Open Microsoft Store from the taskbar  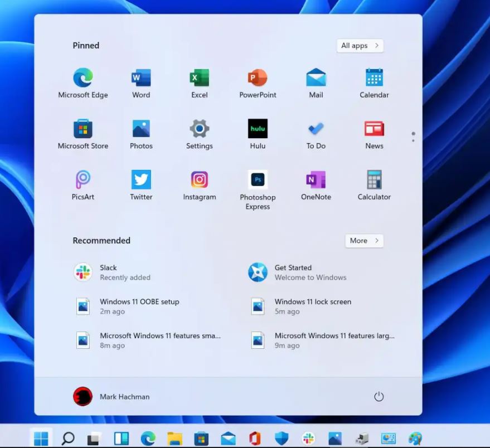coord(201,439)
